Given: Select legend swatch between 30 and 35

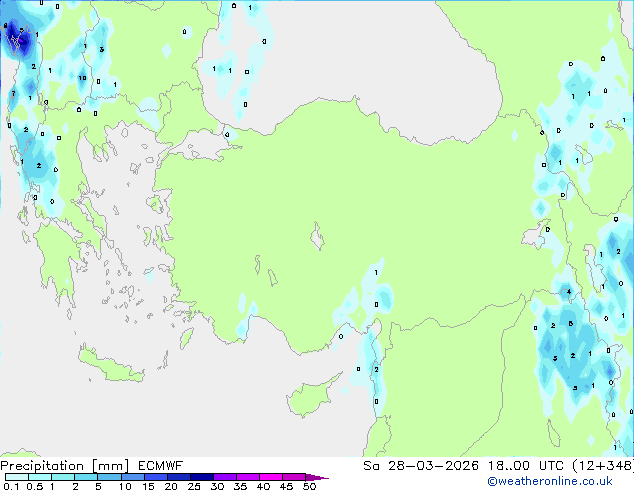Looking at the screenshot, I should tap(224, 477).
